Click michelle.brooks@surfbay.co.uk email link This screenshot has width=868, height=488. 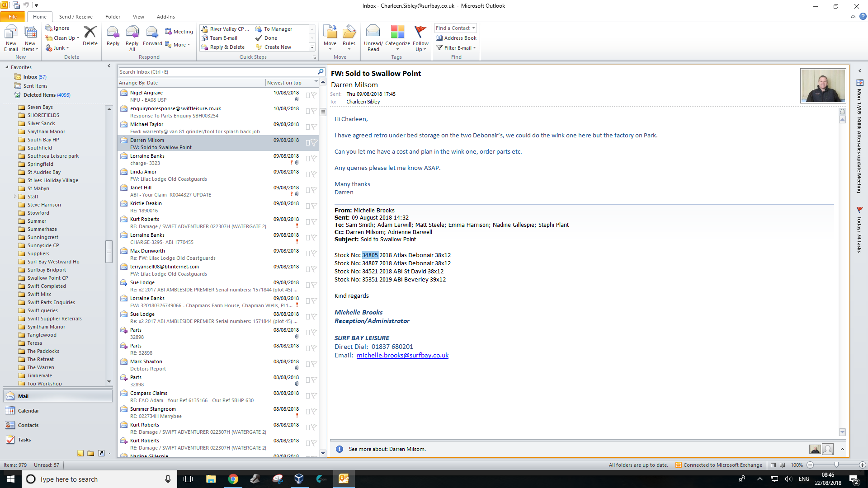coord(402,355)
